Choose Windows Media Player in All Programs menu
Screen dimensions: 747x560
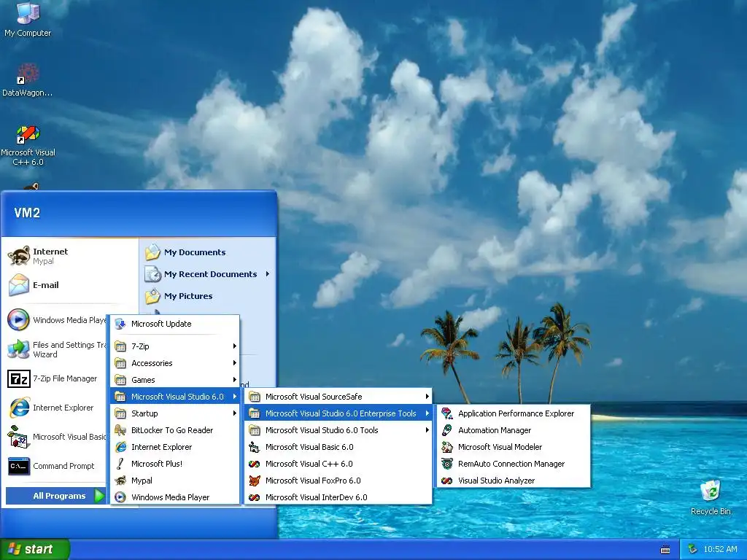point(175,497)
